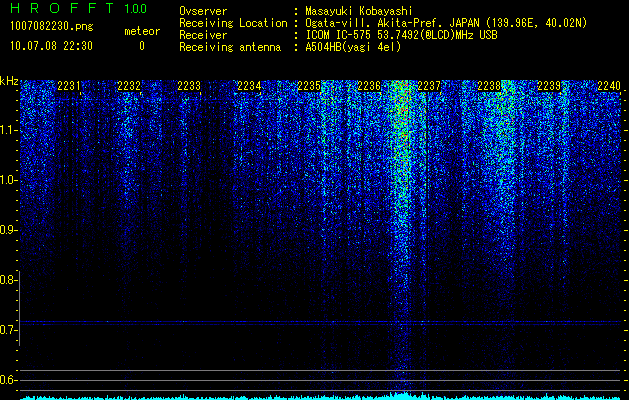
Task: Click the 0.6 frequency axis label
Action: coord(8,380)
